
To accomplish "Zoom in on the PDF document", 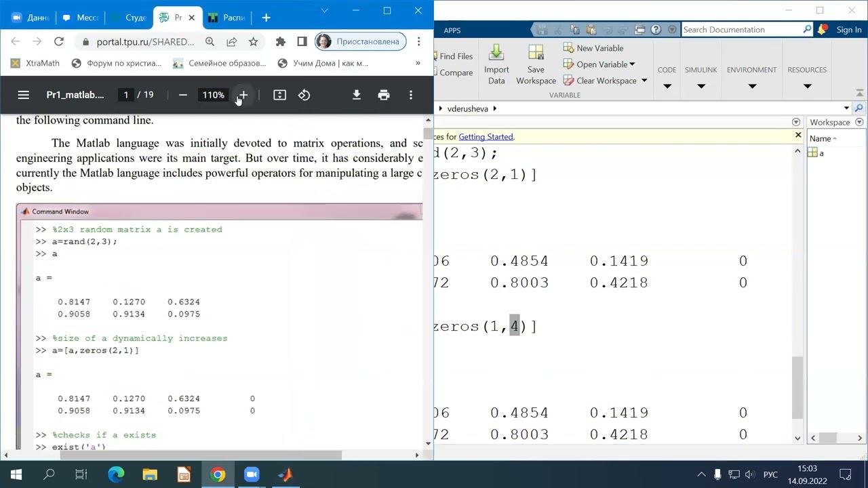I will tap(242, 95).
